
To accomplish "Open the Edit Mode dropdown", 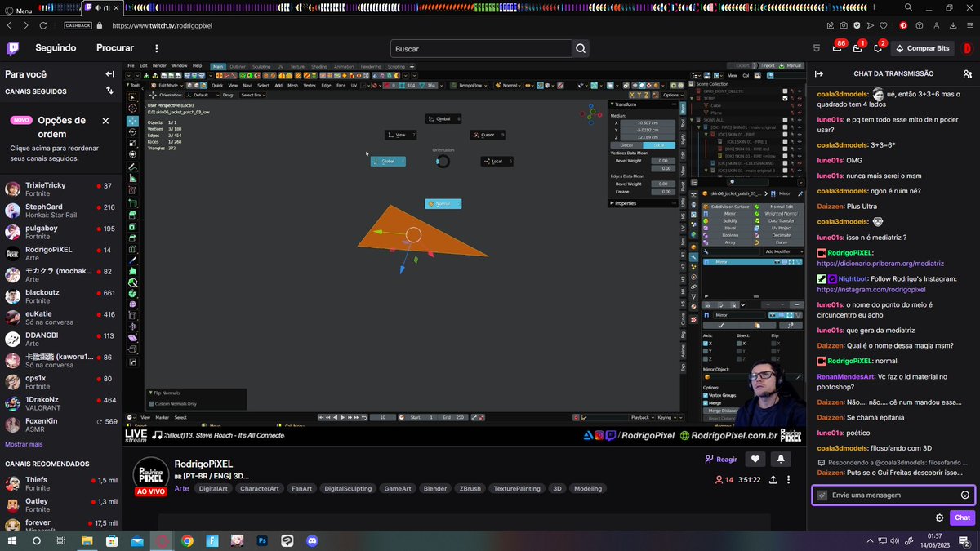I will 167,85.
